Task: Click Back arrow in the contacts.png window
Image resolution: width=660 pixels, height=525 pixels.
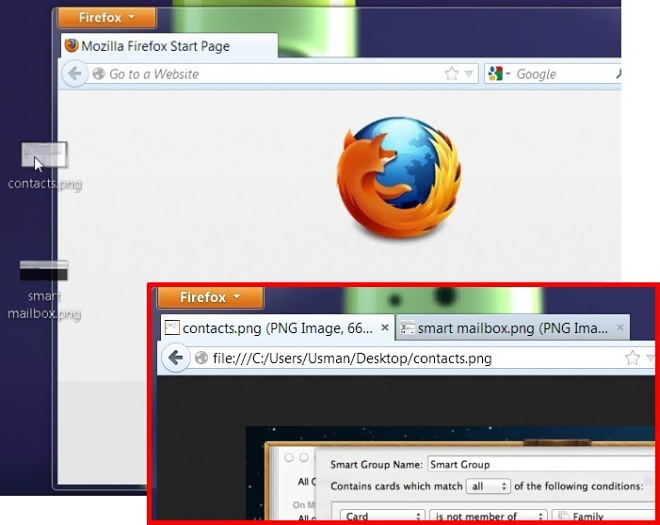Action: (x=175, y=358)
